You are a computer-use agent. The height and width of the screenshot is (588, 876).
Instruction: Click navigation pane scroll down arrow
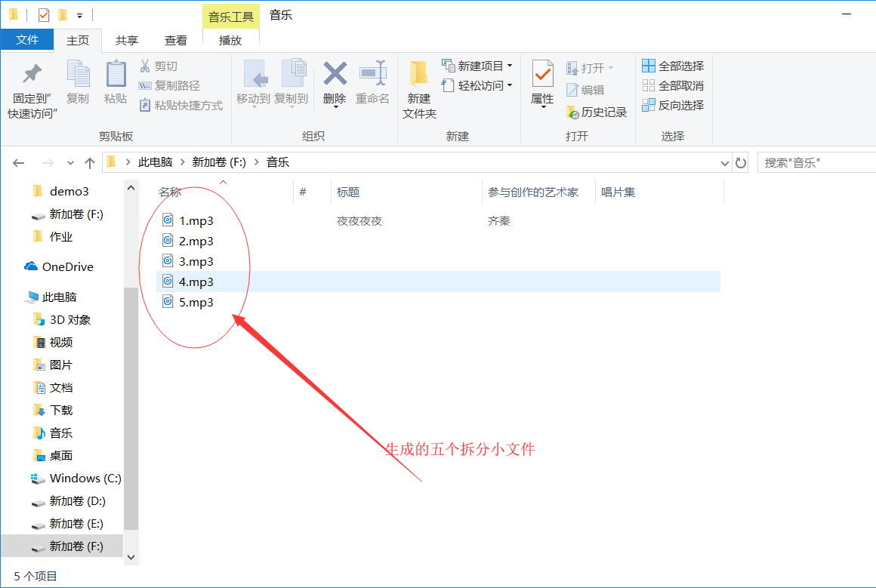coord(131,557)
